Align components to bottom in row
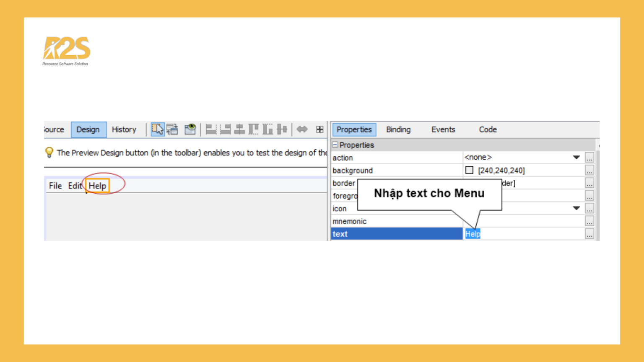The width and height of the screenshot is (644, 362). point(267,129)
